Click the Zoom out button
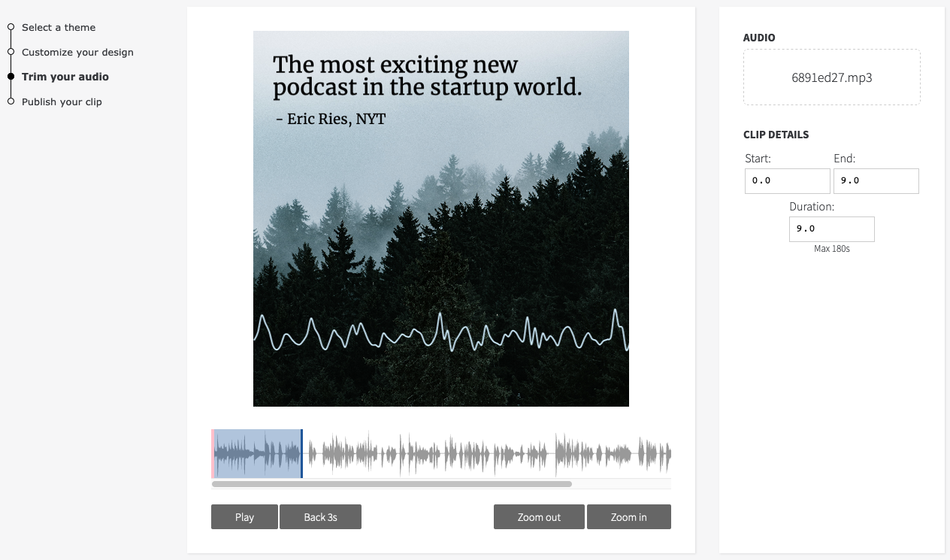 point(539,517)
